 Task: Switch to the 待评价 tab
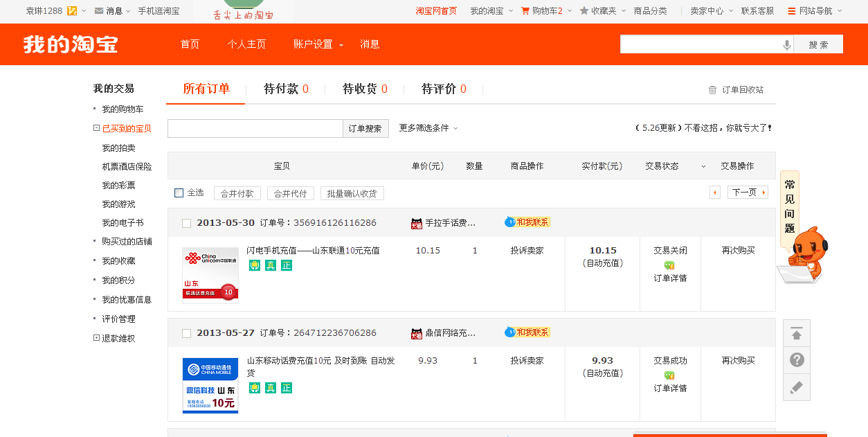[x=443, y=89]
